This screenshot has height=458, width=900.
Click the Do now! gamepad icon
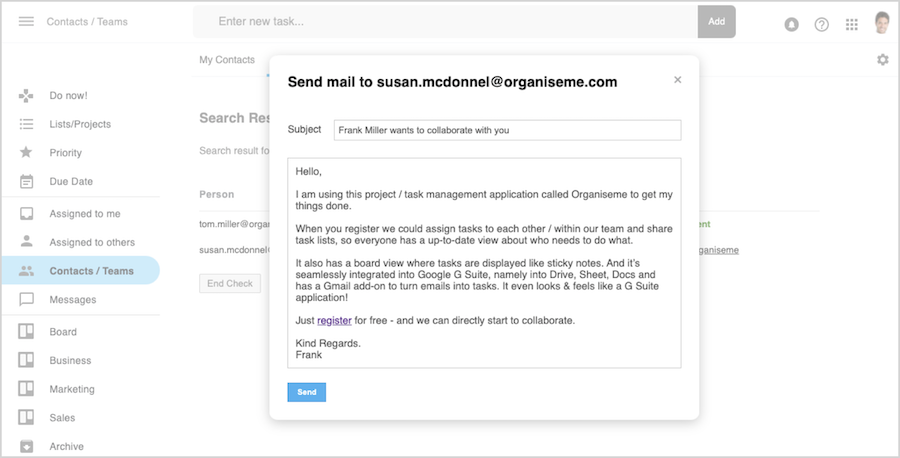(x=26, y=95)
